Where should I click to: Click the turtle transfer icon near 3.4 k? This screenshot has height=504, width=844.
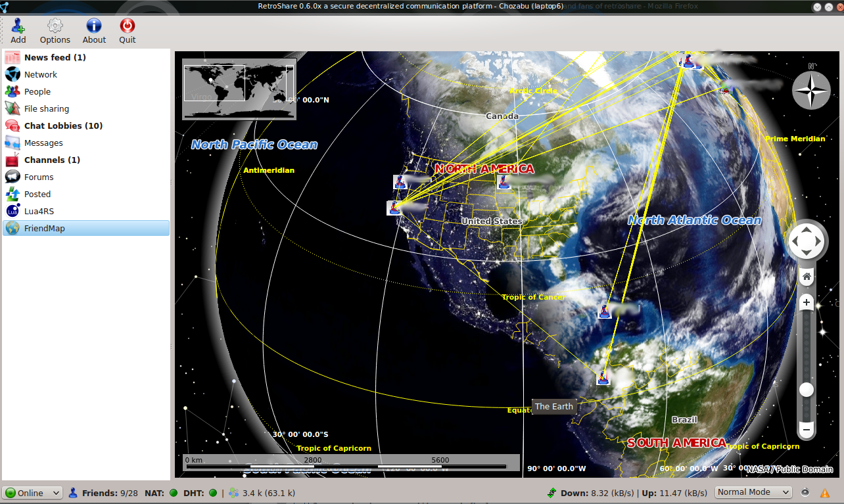pyautogui.click(x=233, y=492)
